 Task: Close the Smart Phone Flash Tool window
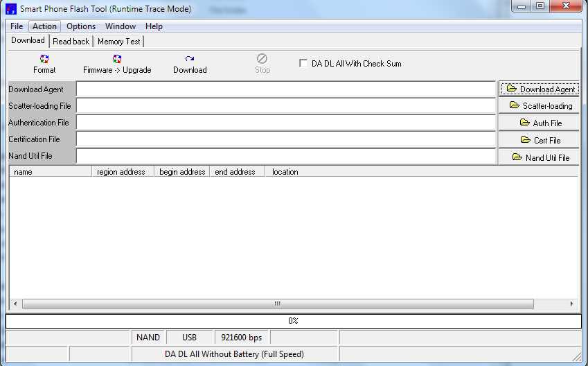click(566, 6)
